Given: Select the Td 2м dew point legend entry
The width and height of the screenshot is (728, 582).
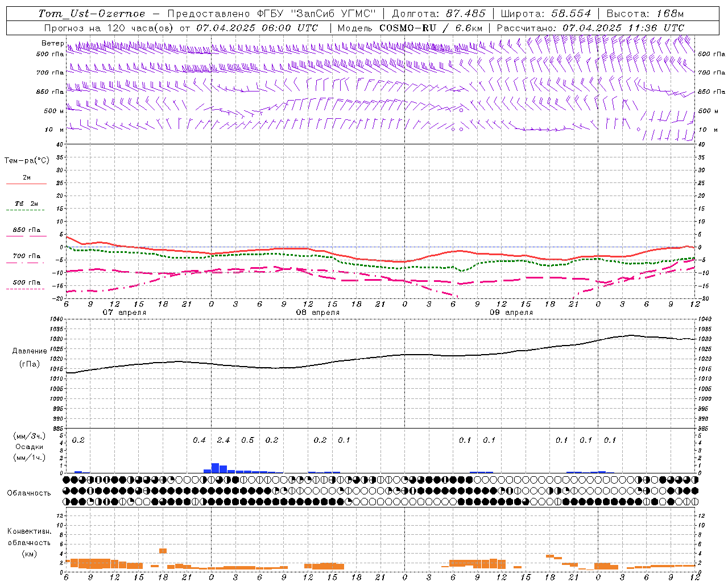Looking at the screenshot, I should [x=26, y=205].
